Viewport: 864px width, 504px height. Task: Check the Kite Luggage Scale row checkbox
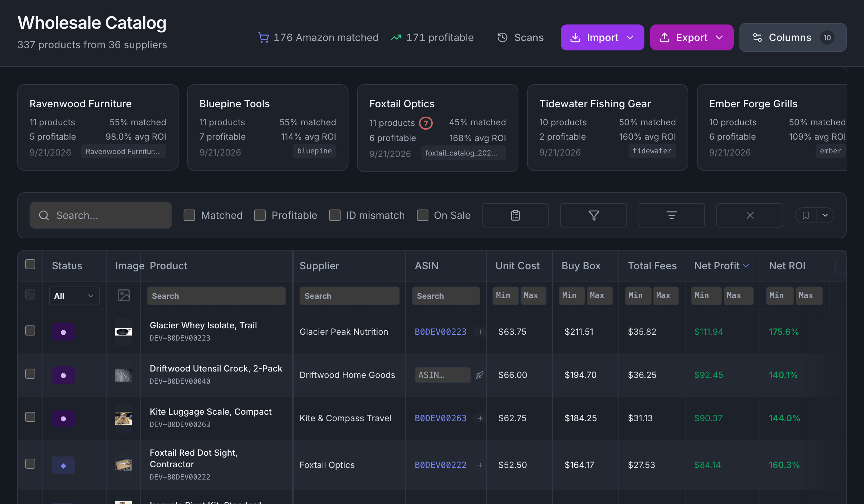(30, 417)
